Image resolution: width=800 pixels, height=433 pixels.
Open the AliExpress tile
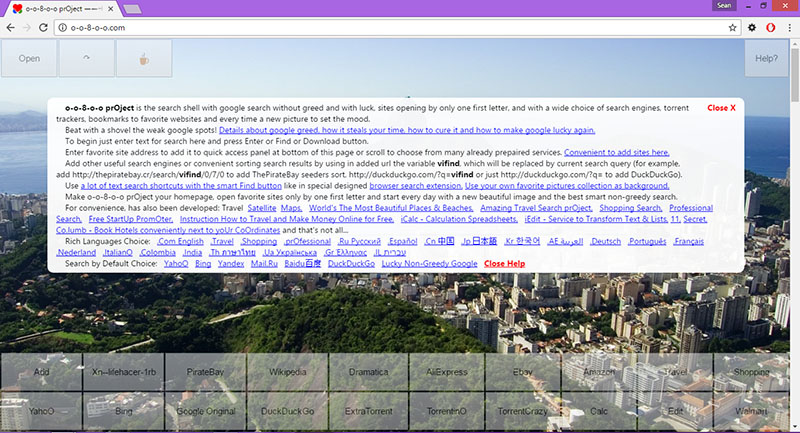(446, 372)
